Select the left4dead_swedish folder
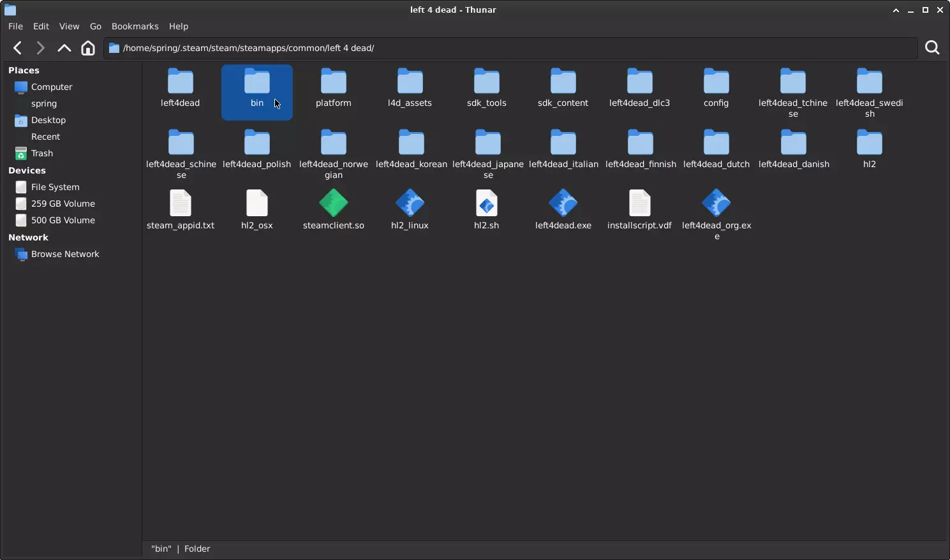The image size is (950, 560). click(870, 93)
